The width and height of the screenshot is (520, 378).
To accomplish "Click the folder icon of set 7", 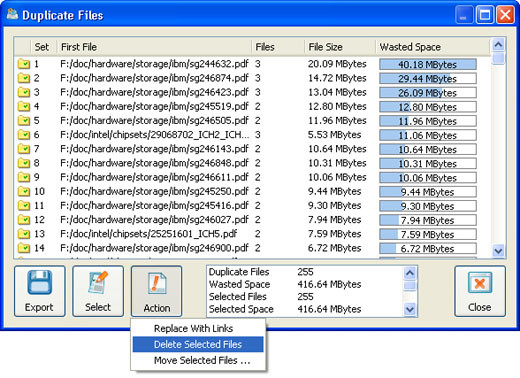I will (x=24, y=149).
